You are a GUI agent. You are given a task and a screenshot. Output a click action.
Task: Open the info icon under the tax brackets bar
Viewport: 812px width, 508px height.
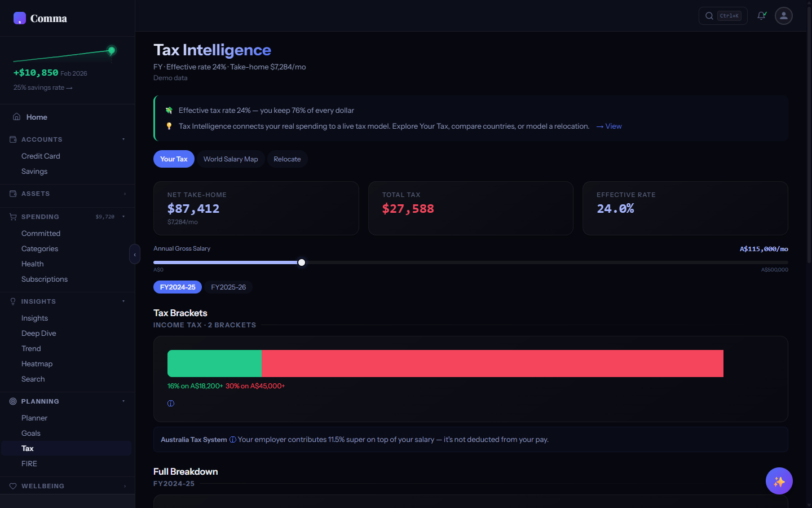(171, 403)
